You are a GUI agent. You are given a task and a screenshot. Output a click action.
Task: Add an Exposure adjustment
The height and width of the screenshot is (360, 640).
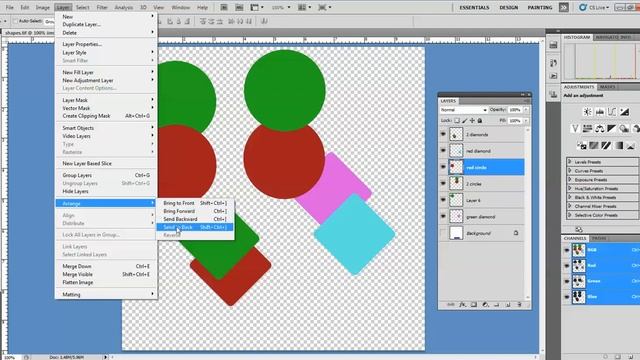[x=624, y=112]
